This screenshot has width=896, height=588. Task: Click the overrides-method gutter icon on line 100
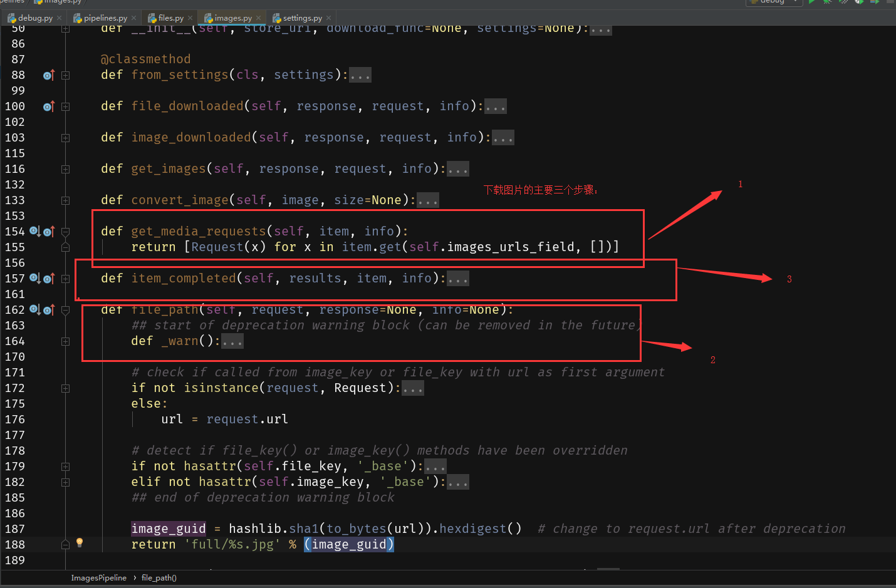point(49,106)
